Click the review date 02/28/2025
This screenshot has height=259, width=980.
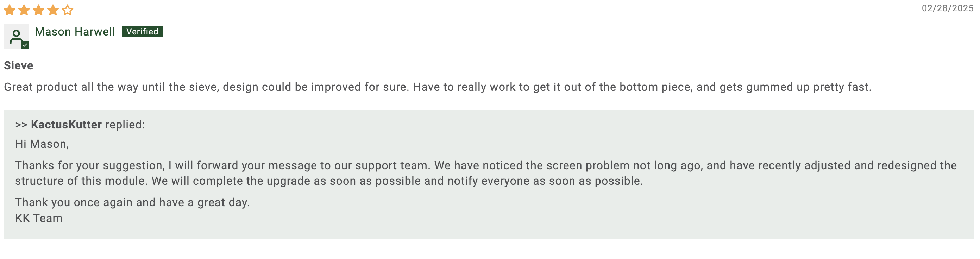[x=947, y=8]
